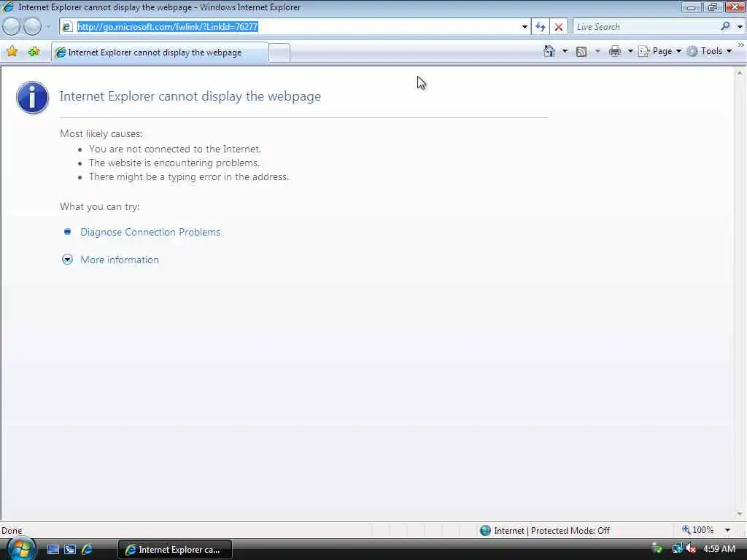Screen dimensions: 747x560
Task: Click the network tray icon
Action: pyautogui.click(x=677, y=548)
